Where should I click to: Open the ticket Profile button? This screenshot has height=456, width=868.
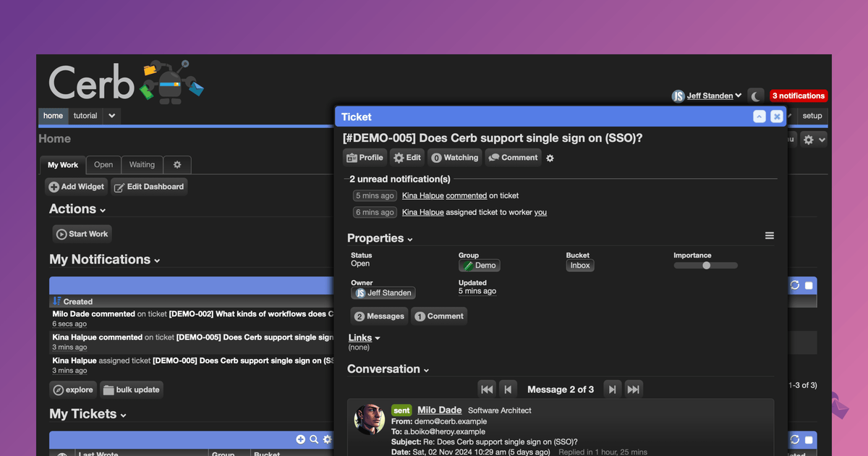pyautogui.click(x=365, y=157)
